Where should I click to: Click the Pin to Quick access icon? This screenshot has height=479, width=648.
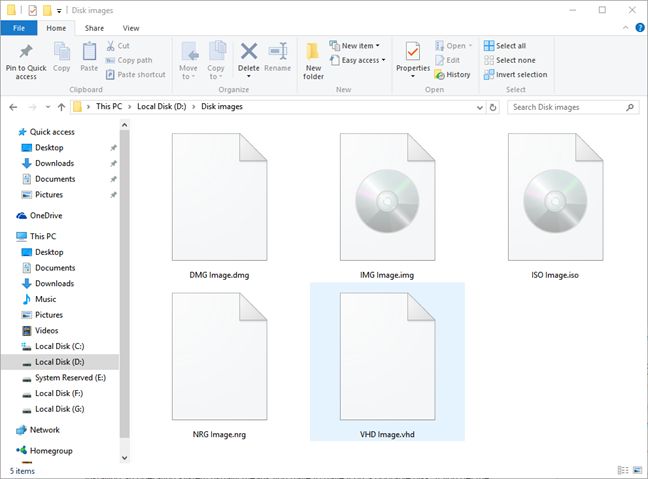point(26,59)
